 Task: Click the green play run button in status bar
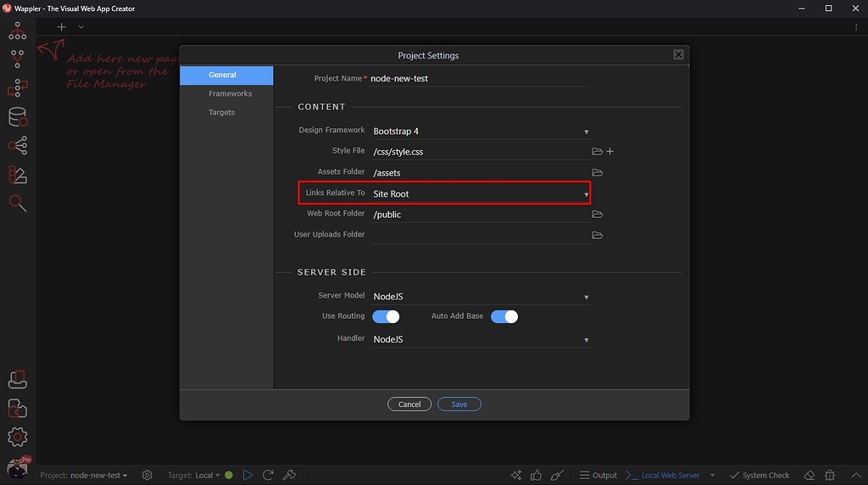coord(248,475)
